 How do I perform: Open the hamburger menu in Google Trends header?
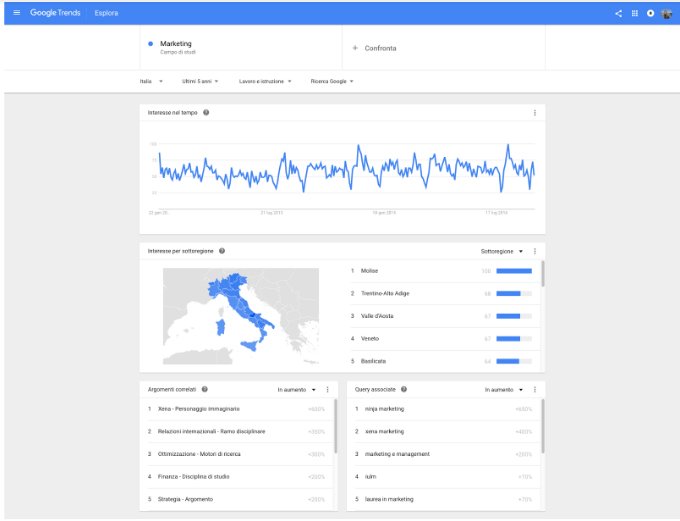tap(17, 13)
